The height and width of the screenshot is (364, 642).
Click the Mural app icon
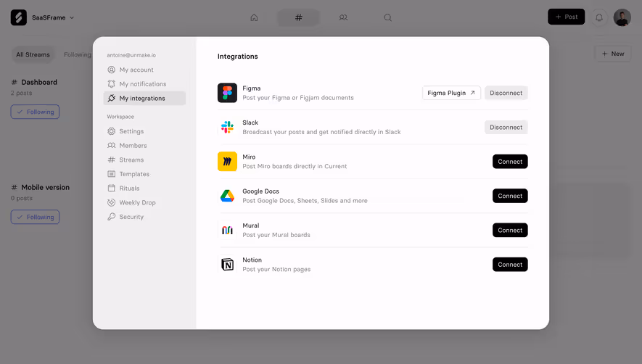coord(227,230)
